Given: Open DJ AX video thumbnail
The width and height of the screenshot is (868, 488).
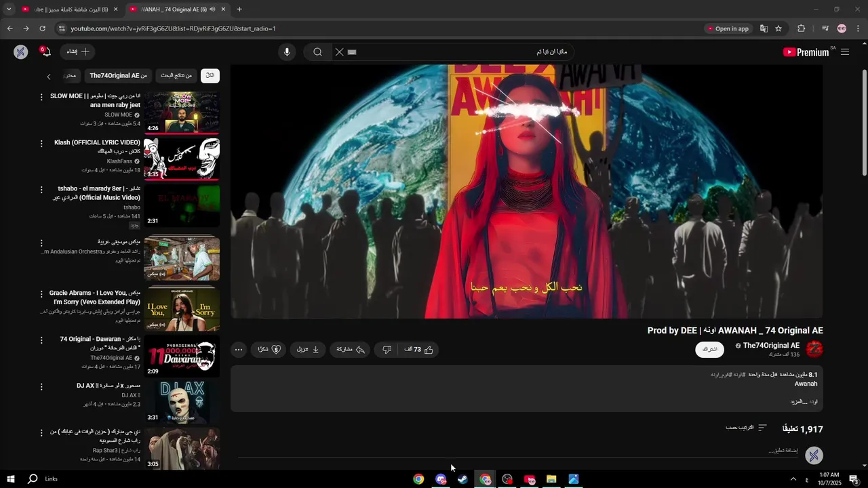Looking at the screenshot, I should click(182, 402).
